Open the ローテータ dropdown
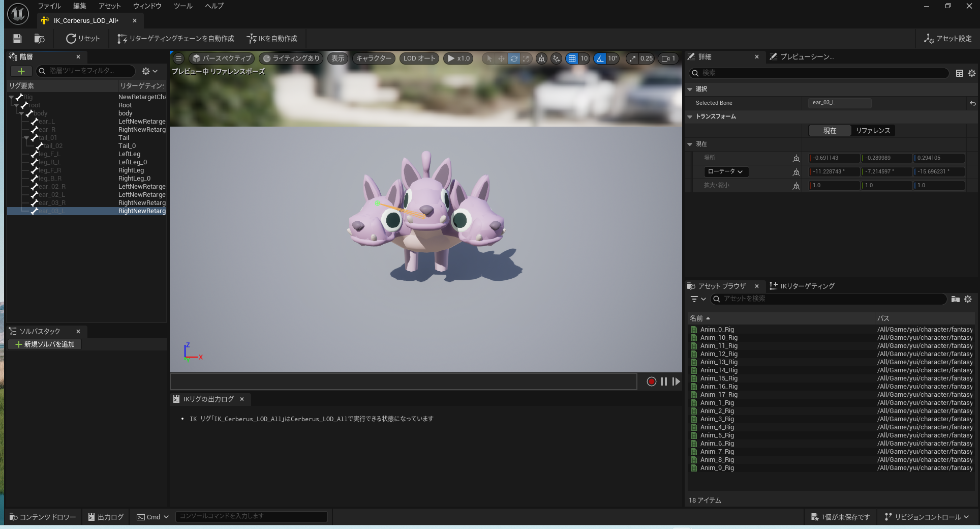980x529 pixels. pos(726,172)
